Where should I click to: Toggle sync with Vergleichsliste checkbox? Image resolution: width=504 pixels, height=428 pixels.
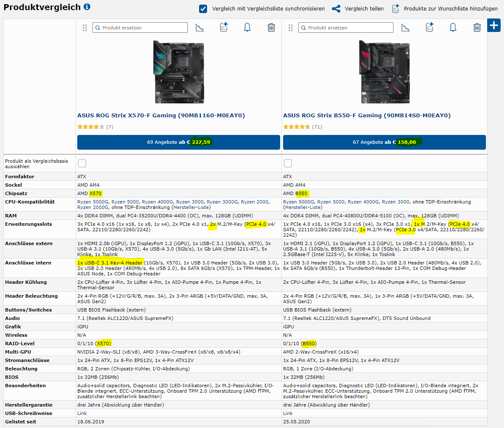click(203, 8)
